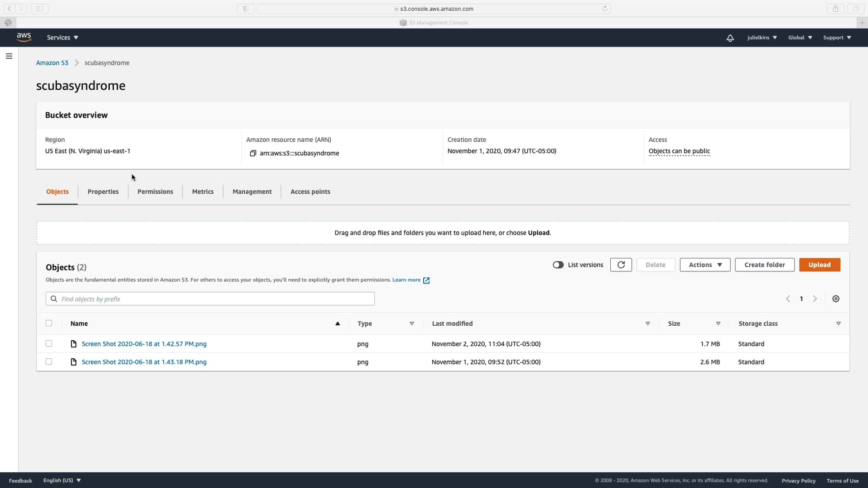
Task: Open the Support dropdown
Action: coord(837,38)
